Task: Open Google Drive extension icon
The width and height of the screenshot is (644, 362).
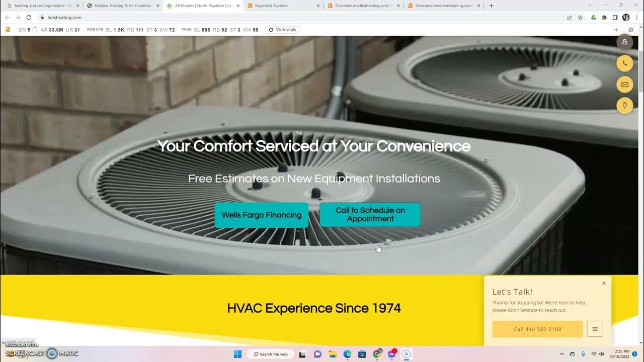Action: point(594,17)
